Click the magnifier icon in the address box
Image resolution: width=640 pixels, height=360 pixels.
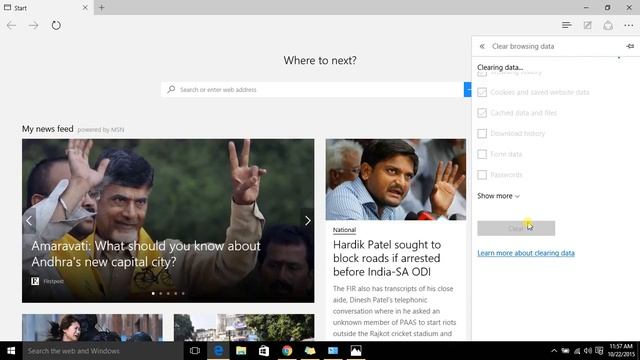(x=171, y=89)
